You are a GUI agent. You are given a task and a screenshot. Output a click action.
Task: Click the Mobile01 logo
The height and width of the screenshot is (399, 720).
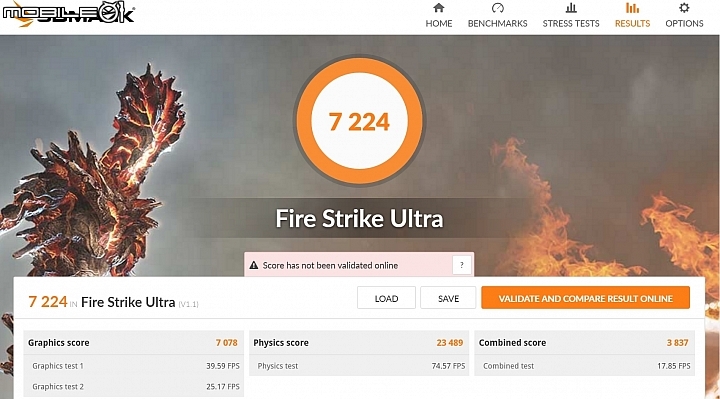tap(68, 14)
